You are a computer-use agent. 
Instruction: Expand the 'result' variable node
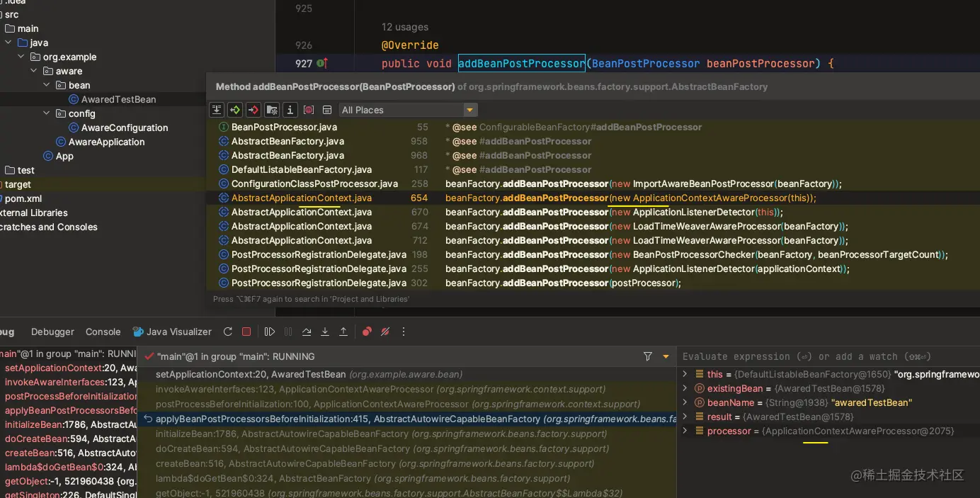pyautogui.click(x=685, y=417)
